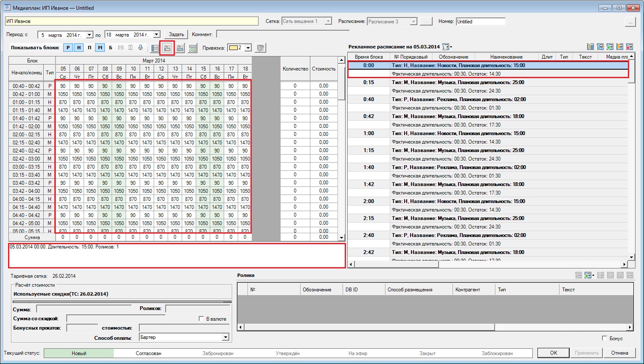Click the microphone icon in toolbar
The width and height of the screenshot is (644, 364).
click(x=140, y=48)
